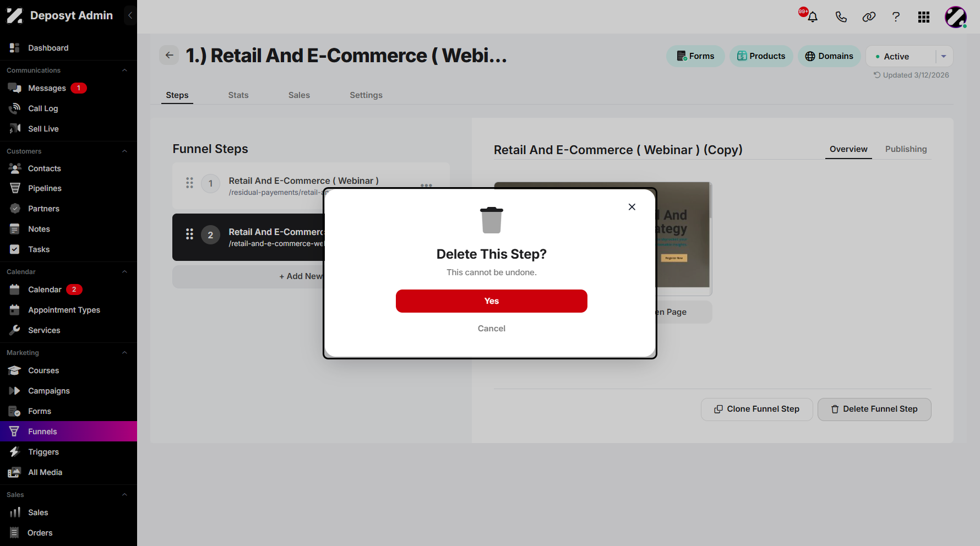The height and width of the screenshot is (546, 980).
Task: Open Call Log in the sidebar
Action: [68, 108]
